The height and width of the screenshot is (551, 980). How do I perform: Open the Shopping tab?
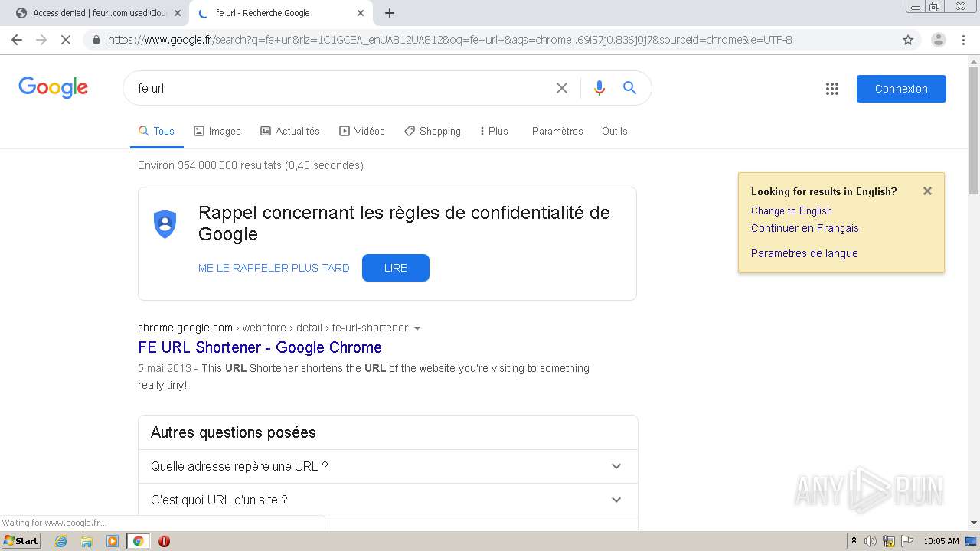[433, 131]
